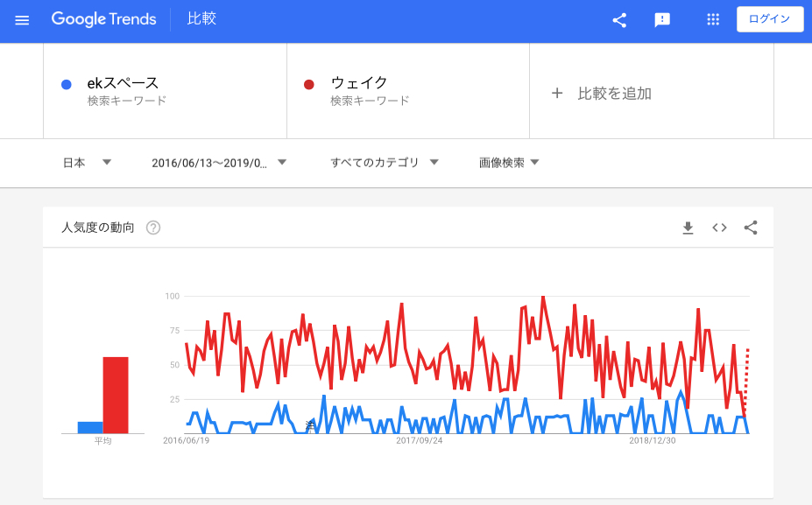Share this comparison via header share icon
Screen dimensions: 812x505
[x=619, y=20]
